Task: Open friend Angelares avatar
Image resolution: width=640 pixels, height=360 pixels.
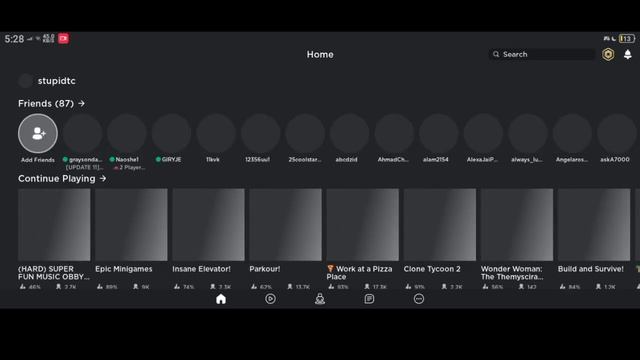Action: point(572,133)
